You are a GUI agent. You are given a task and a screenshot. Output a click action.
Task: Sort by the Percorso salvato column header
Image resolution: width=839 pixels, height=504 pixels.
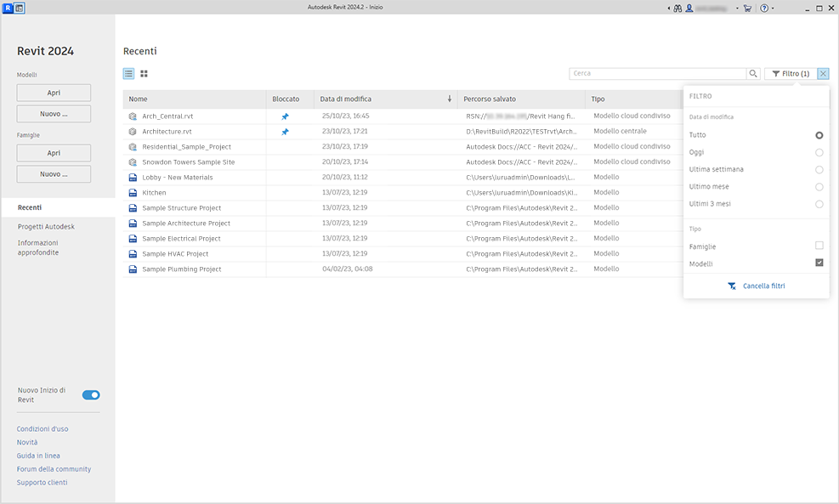pyautogui.click(x=520, y=99)
